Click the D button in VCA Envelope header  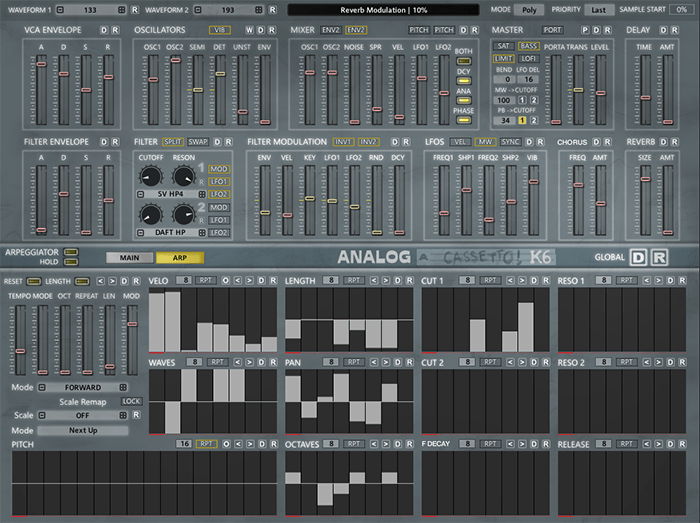[104, 30]
